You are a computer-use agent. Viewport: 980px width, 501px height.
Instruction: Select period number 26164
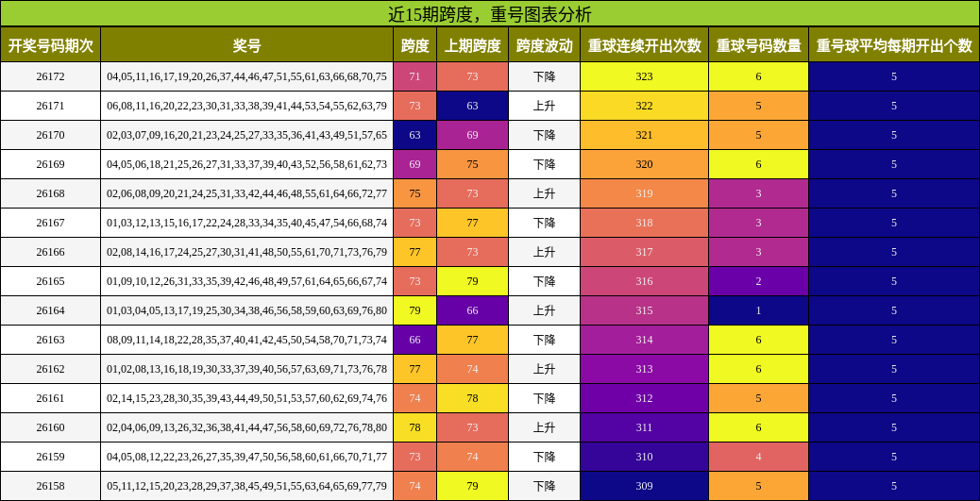pyautogui.click(x=51, y=310)
